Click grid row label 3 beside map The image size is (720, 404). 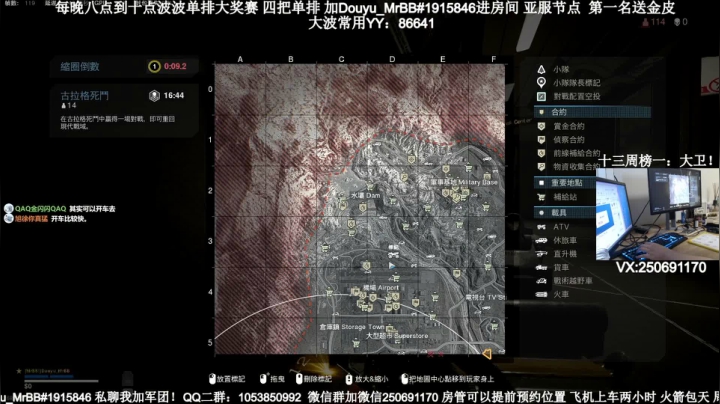click(x=210, y=241)
